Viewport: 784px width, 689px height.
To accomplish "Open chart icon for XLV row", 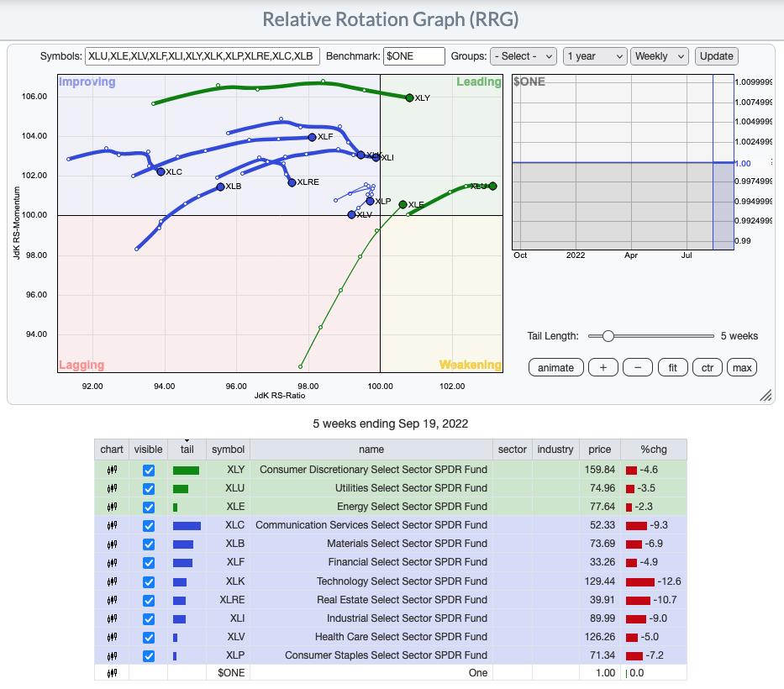I will [112, 637].
